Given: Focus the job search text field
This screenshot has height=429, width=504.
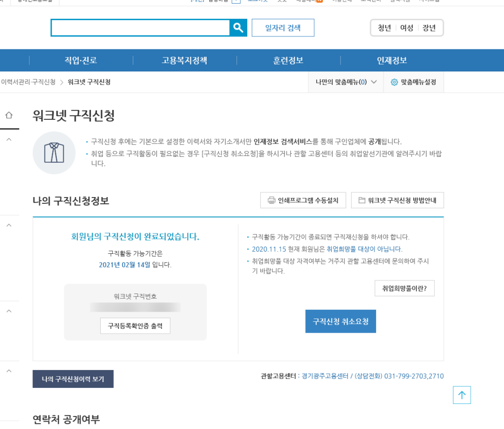Looking at the screenshot, I should pos(140,28).
